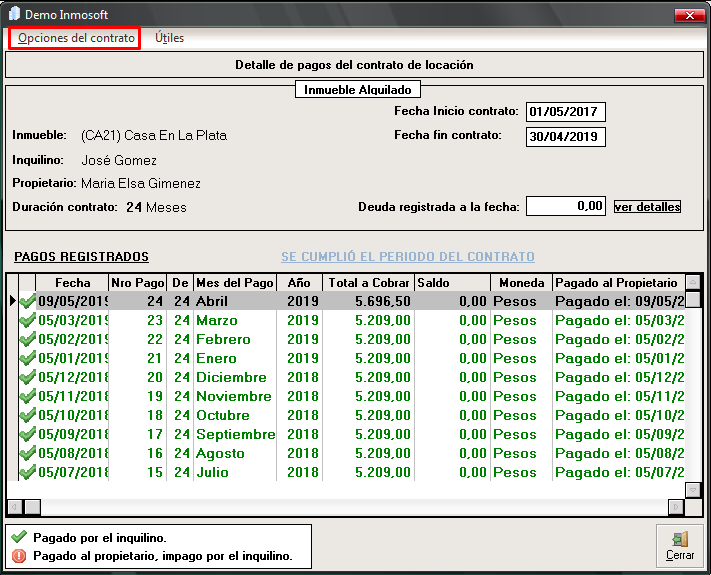Click the Fecha fin contrato field
Image resolution: width=711 pixels, height=575 pixels.
(565, 136)
